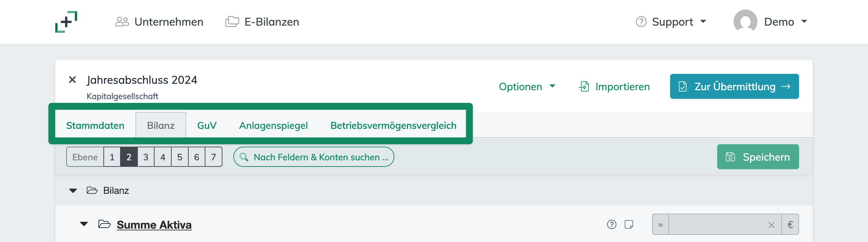Image resolution: width=868 pixels, height=242 pixels.
Task: Click the Support question mark icon
Action: [x=641, y=21]
